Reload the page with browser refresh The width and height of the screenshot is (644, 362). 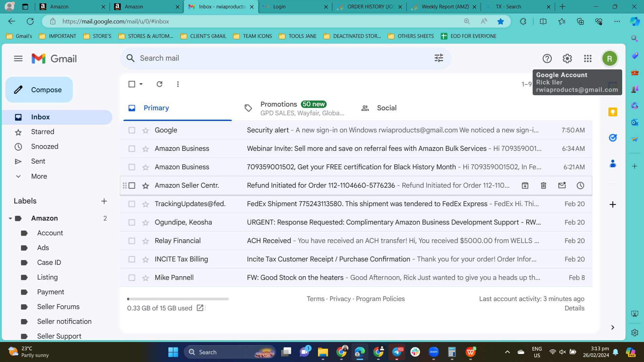click(x=30, y=21)
